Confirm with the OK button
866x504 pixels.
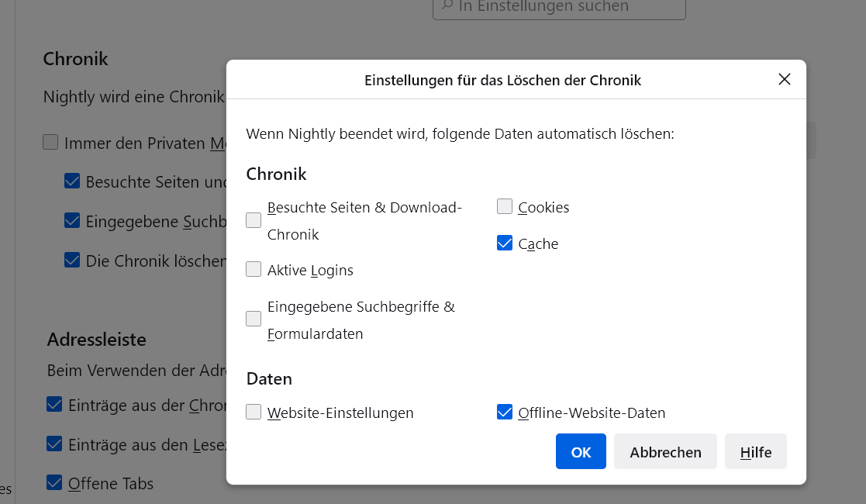coord(581,452)
